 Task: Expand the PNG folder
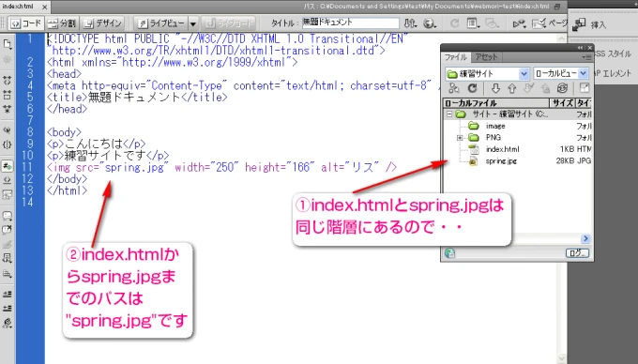point(460,138)
